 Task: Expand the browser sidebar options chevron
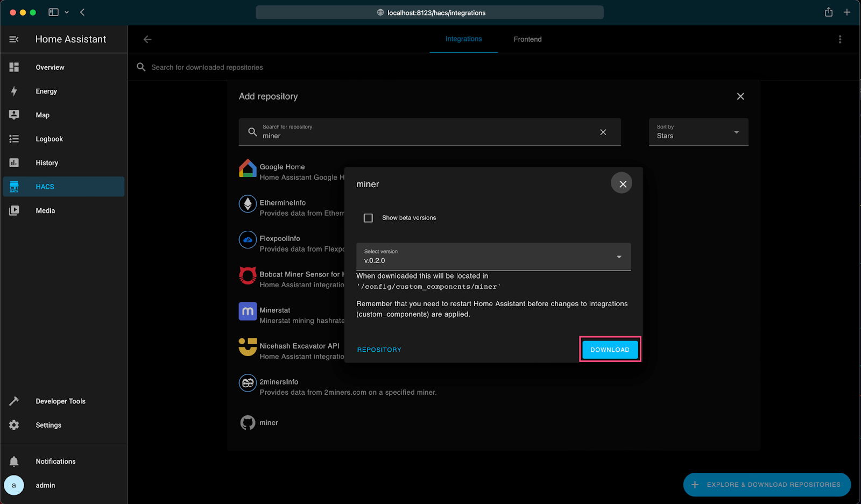coord(67,12)
